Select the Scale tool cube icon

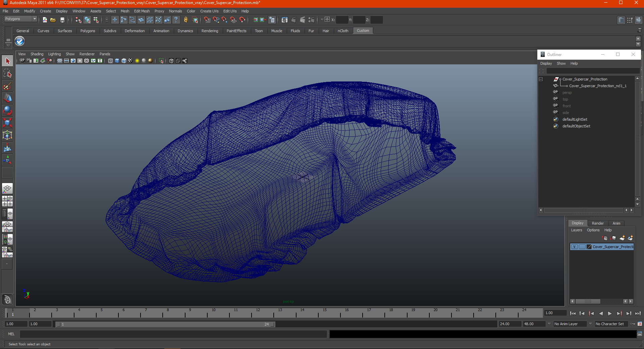tap(7, 123)
